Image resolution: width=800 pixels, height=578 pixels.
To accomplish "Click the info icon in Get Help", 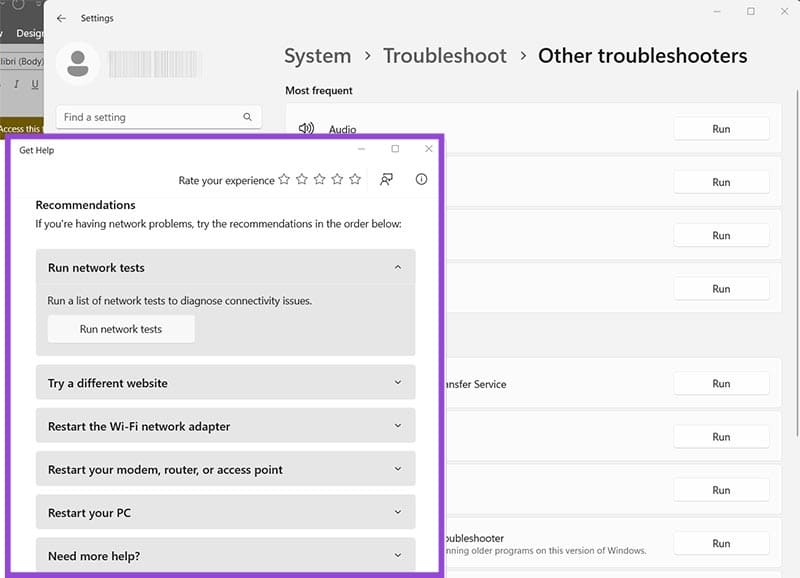I will (421, 179).
